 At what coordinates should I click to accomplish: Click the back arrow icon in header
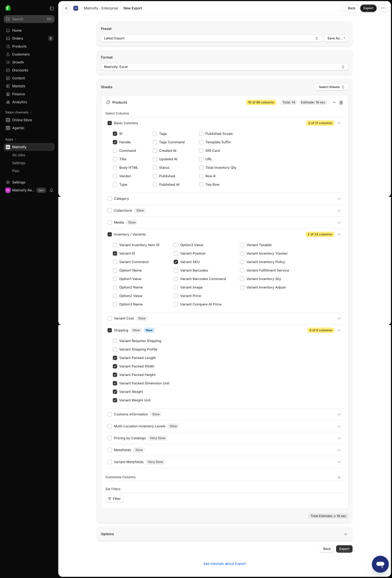(67, 8)
